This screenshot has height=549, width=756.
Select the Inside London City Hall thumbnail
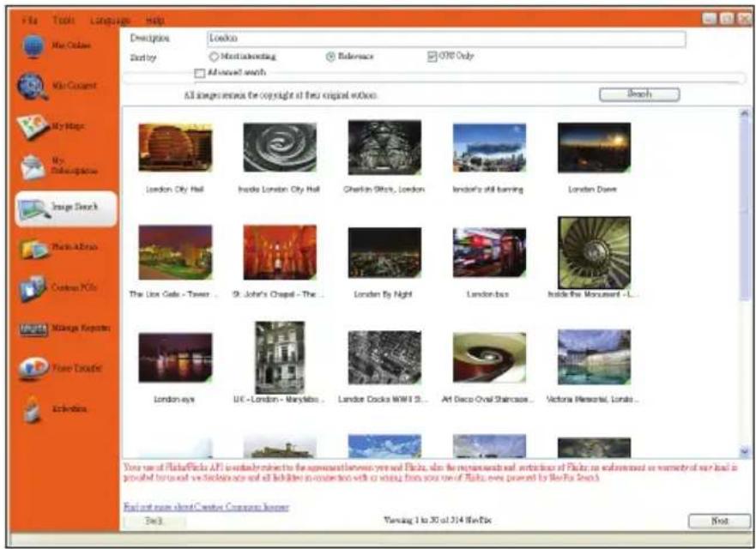(280, 148)
